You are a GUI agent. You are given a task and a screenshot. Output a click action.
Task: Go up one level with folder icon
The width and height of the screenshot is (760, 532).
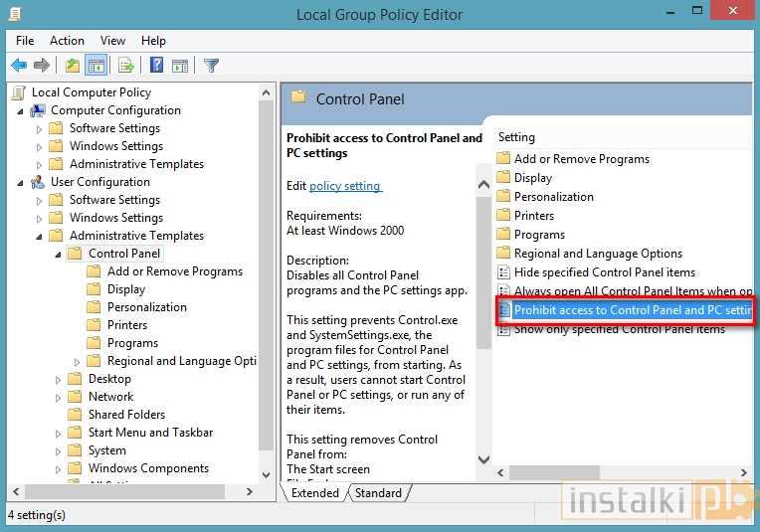pos(73,65)
